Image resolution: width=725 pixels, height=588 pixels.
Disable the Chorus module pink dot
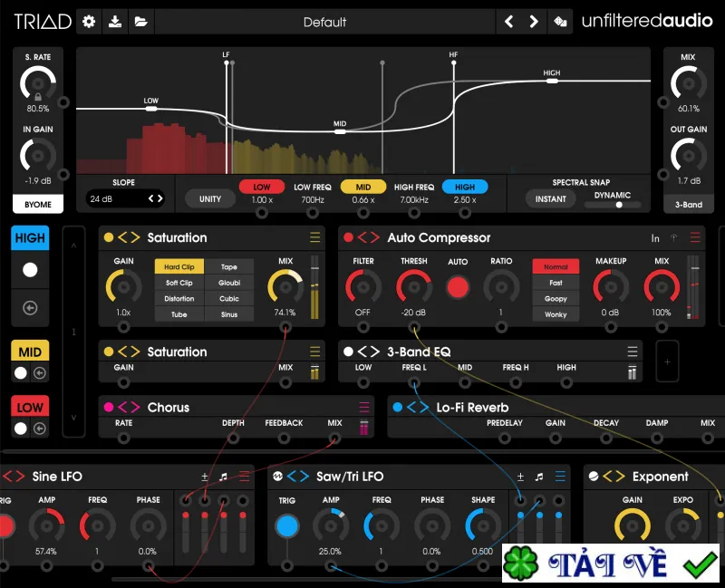[109, 407]
